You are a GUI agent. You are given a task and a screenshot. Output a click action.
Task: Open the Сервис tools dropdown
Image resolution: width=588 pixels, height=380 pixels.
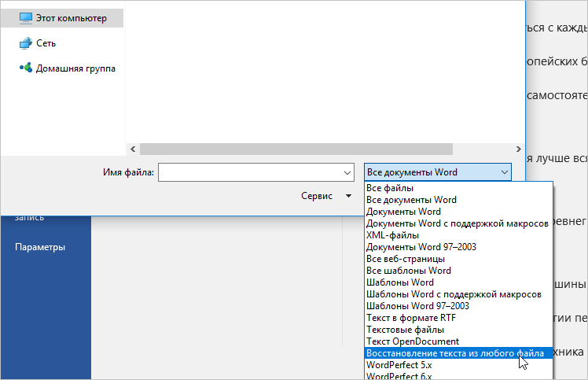coord(347,196)
